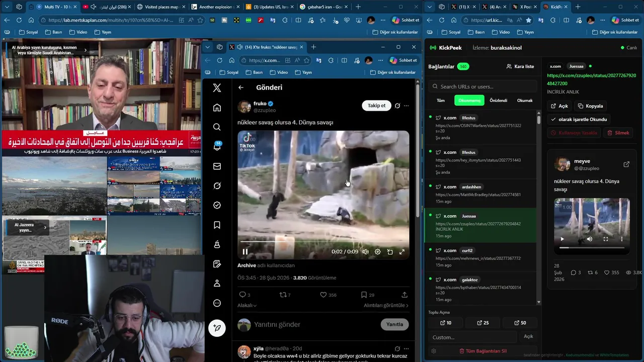Open tweet video settings gear
Viewport: 644px width, 362px height.
[377, 252]
